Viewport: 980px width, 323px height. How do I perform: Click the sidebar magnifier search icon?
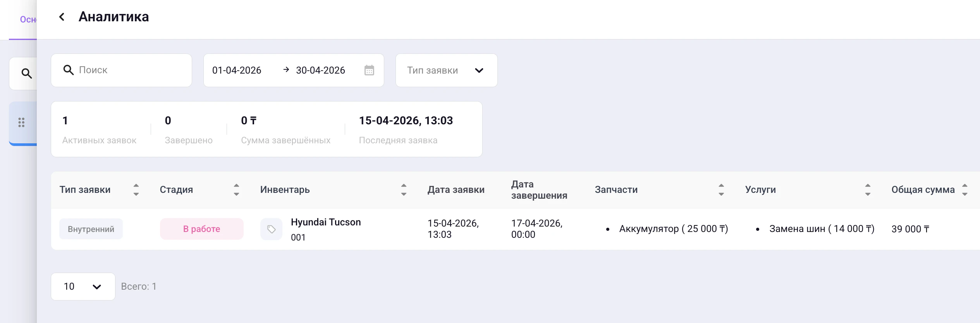point(26,74)
